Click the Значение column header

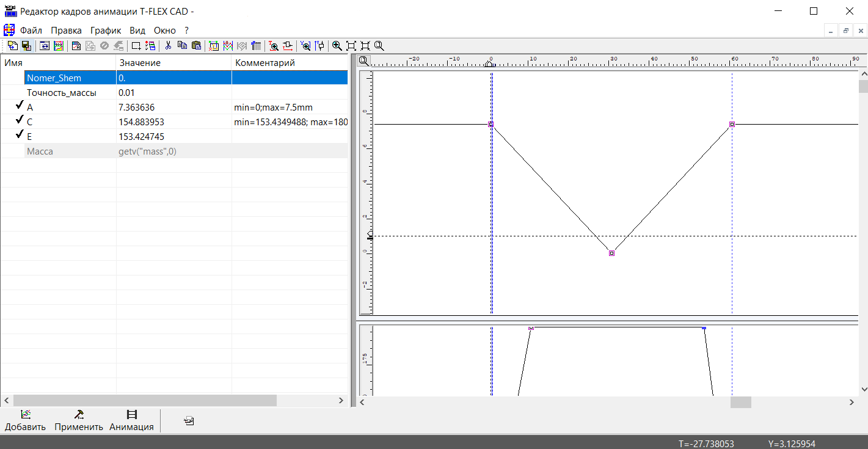174,62
